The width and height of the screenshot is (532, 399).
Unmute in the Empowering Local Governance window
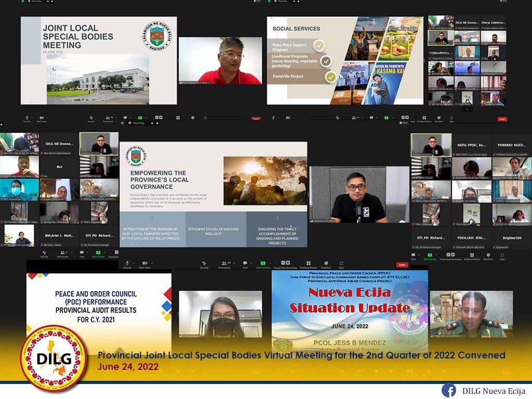127,264
